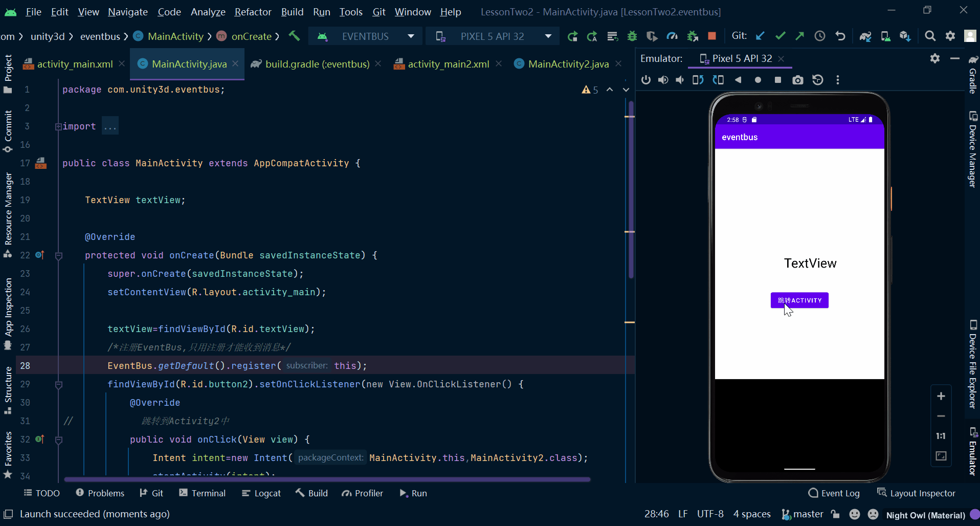
Task: Close the Pixel 5 API 32 emulator tab
Action: 781,59
